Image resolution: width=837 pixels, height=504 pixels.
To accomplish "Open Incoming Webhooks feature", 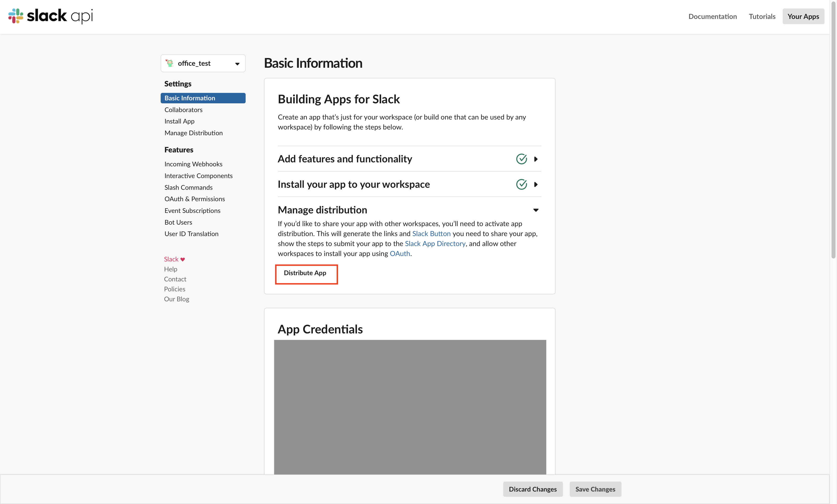I will pyautogui.click(x=193, y=164).
